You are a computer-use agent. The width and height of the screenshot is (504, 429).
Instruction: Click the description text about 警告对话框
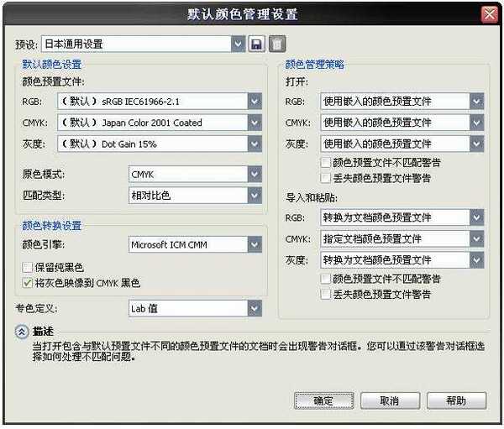[x=259, y=351]
